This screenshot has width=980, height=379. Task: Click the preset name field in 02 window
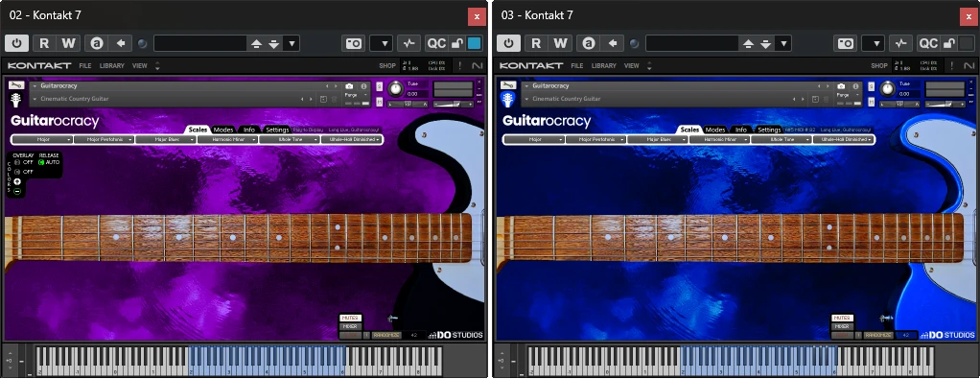(x=200, y=43)
